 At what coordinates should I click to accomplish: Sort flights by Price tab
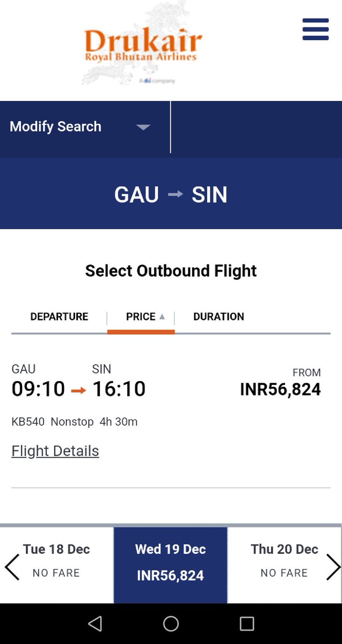141,317
